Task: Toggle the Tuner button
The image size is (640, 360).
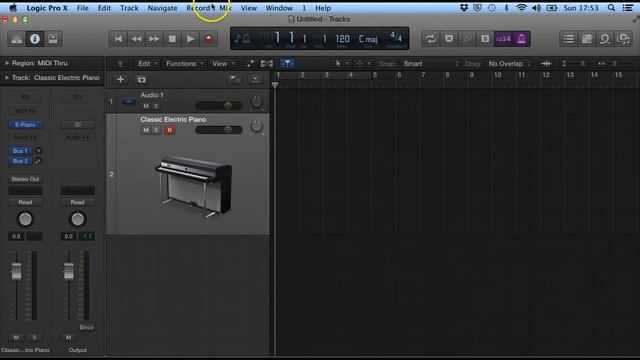Action: pos(467,39)
